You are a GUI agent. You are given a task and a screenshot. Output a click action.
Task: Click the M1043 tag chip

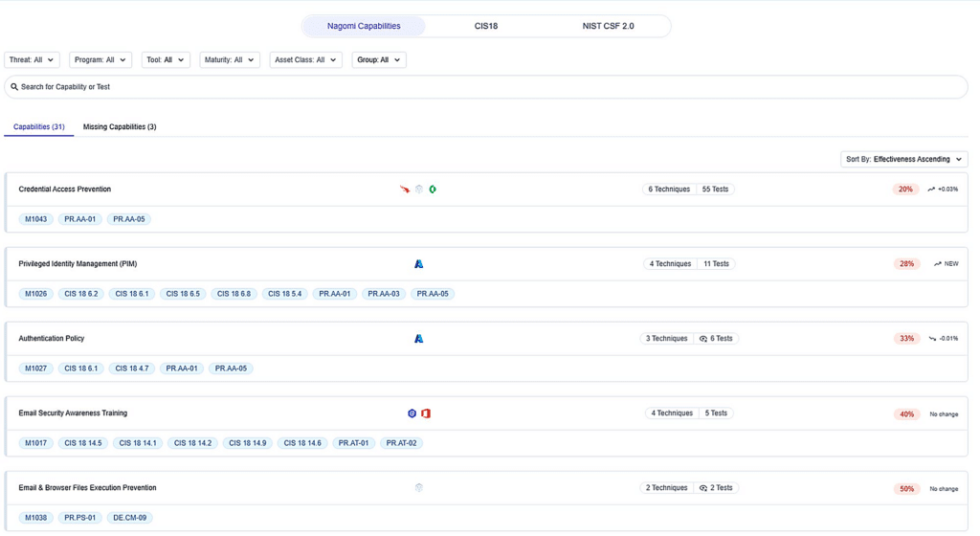36,219
